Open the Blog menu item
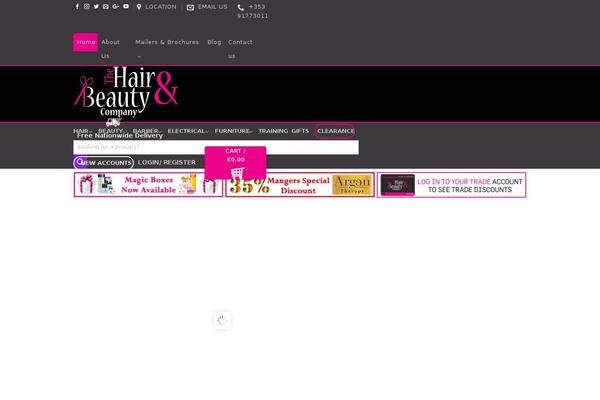 [x=214, y=42]
